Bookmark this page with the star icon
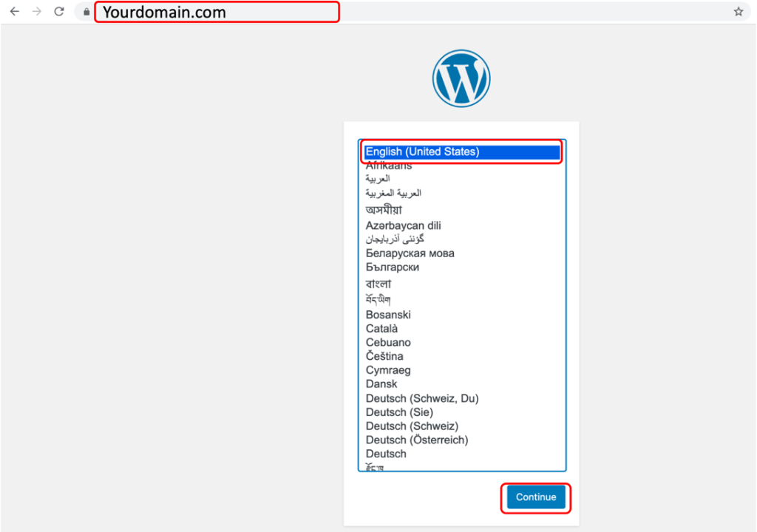The image size is (757, 532). coord(739,12)
